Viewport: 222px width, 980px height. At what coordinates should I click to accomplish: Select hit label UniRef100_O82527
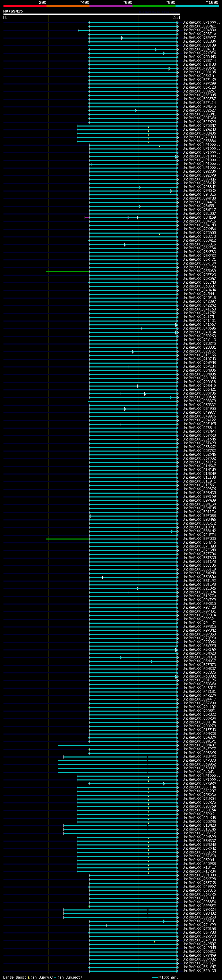coord(199,110)
